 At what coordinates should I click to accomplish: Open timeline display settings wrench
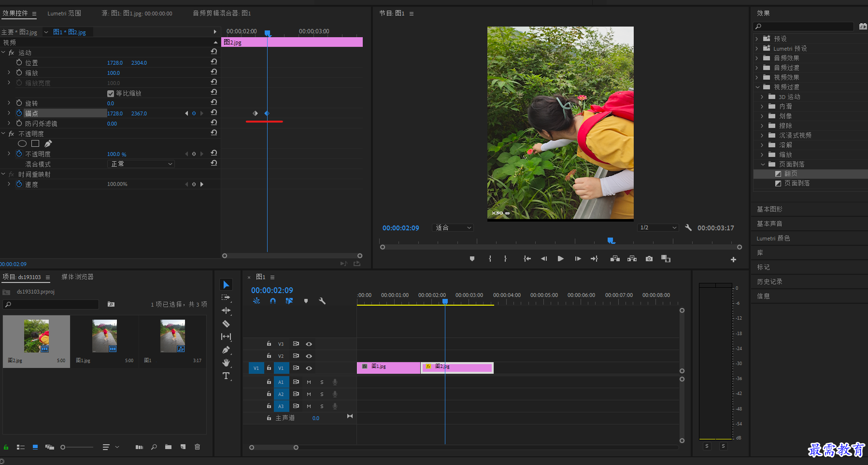click(x=322, y=301)
